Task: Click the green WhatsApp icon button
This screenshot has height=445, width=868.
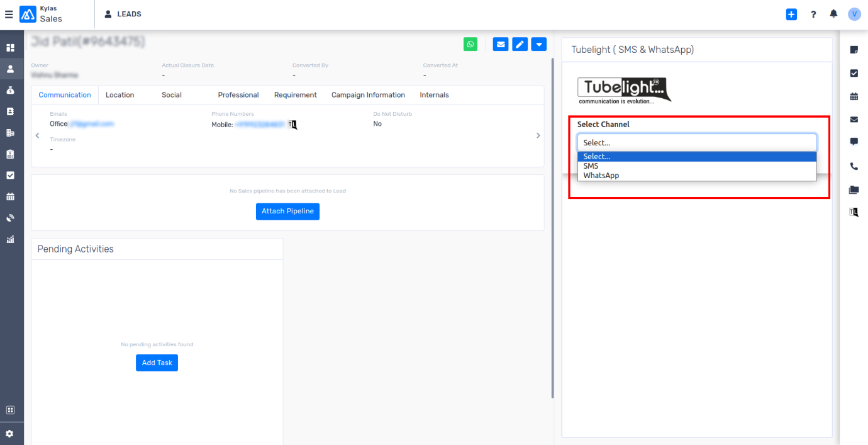Action: tap(470, 44)
